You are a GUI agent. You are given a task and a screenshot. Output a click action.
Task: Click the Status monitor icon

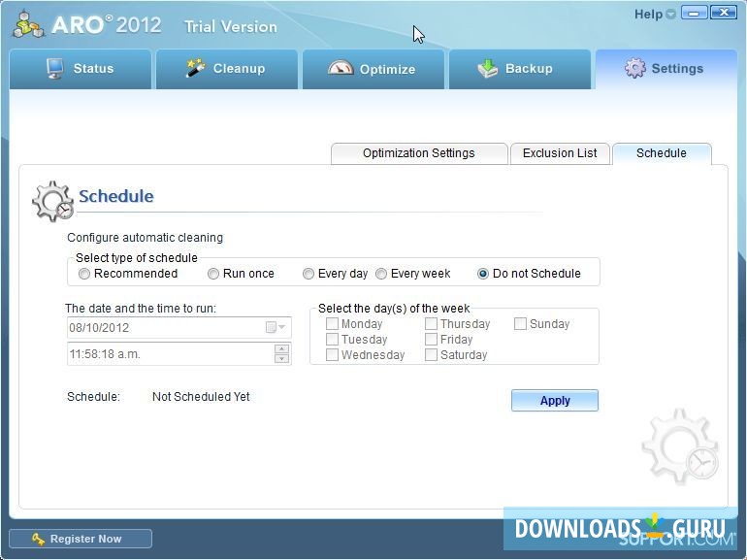click(55, 68)
